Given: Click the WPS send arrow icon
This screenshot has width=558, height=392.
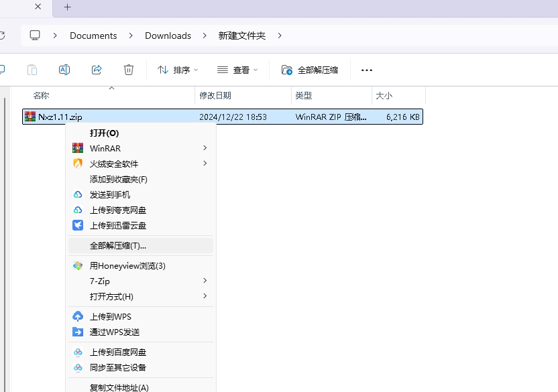Looking at the screenshot, I should pyautogui.click(x=78, y=332).
